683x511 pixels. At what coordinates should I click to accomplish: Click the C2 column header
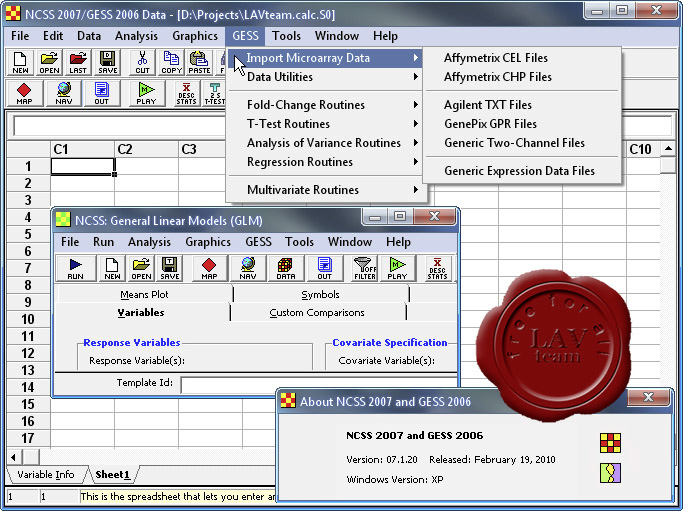(146, 149)
